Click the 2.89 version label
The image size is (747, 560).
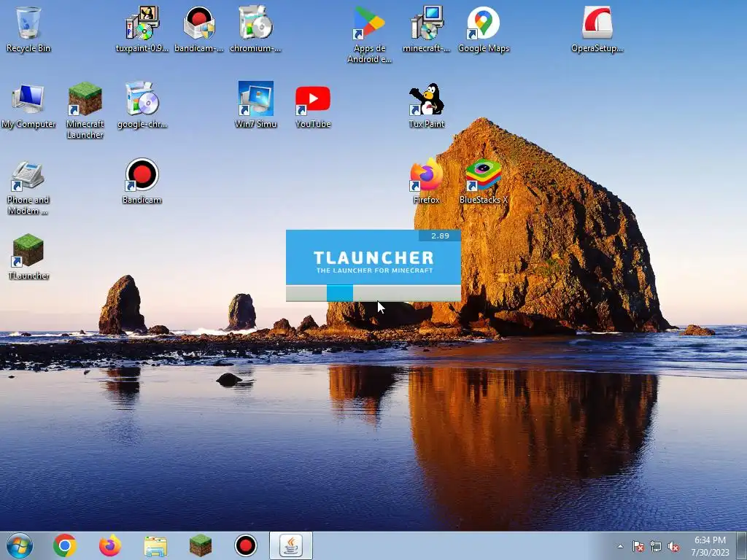(x=440, y=236)
